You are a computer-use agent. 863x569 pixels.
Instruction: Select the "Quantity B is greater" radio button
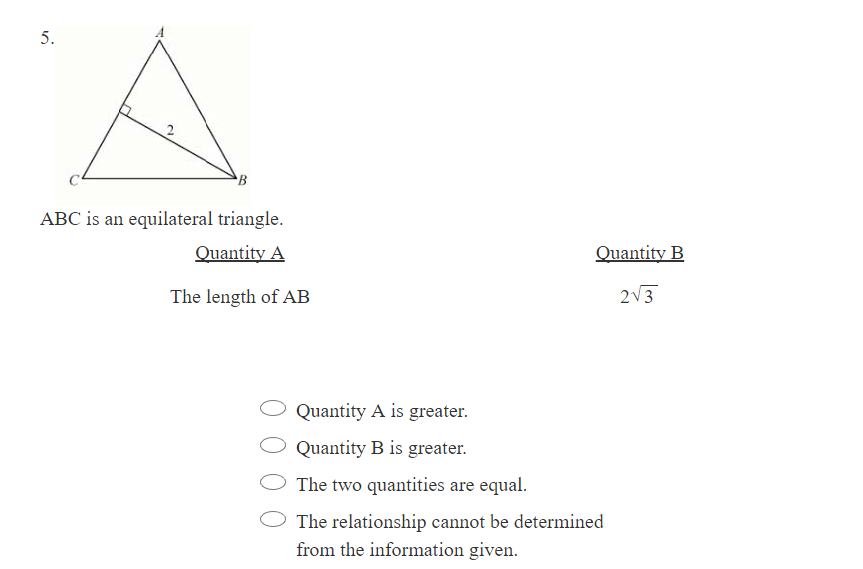coord(274,446)
